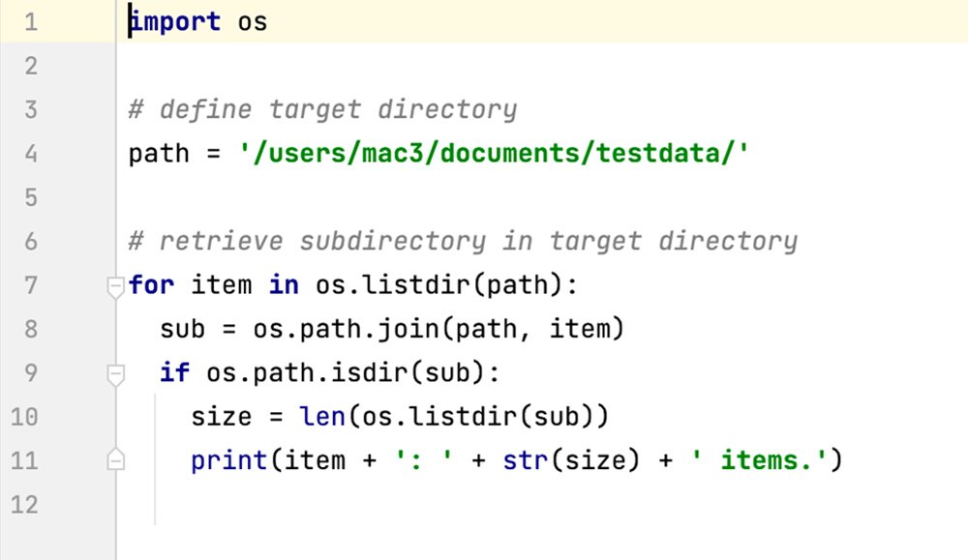The height and width of the screenshot is (560, 968).
Task: Click the print function call
Action: coord(229,460)
